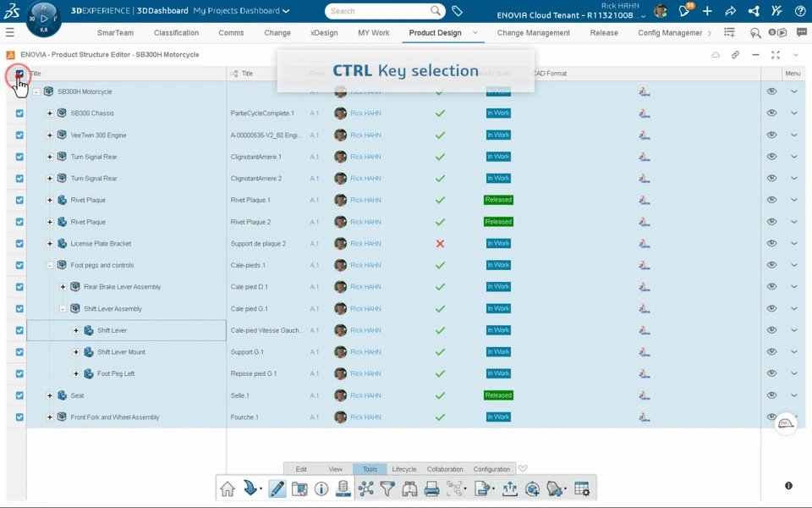Open the SmarTeam dashboard tab

[116, 33]
